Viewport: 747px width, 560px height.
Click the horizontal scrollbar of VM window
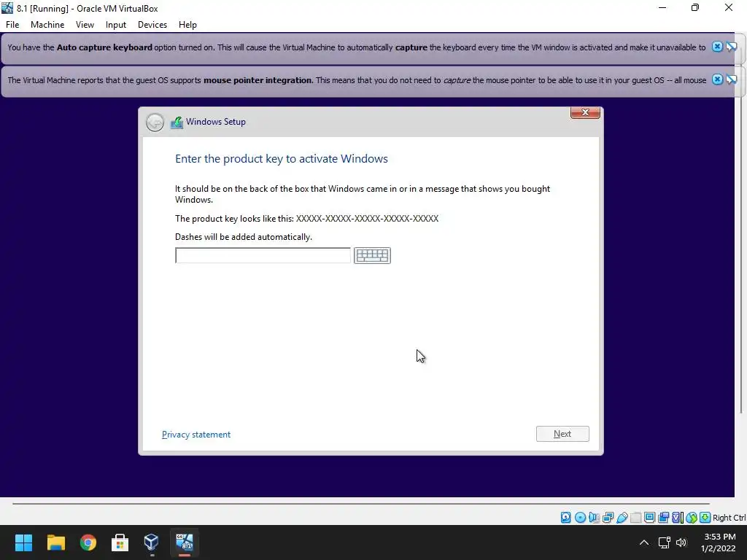click(360, 503)
